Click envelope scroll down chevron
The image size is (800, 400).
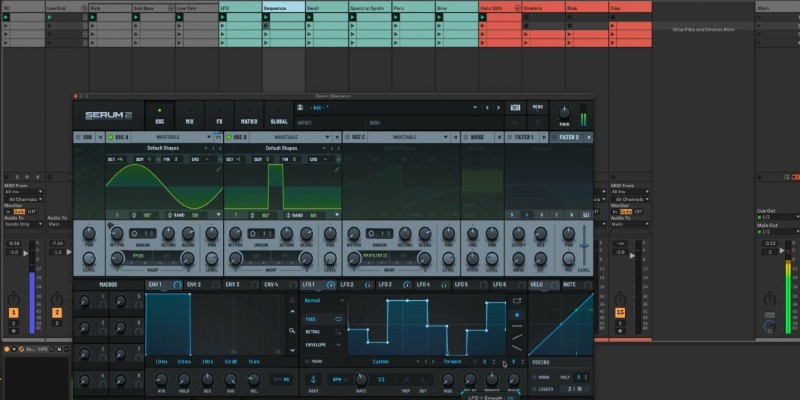292,350
